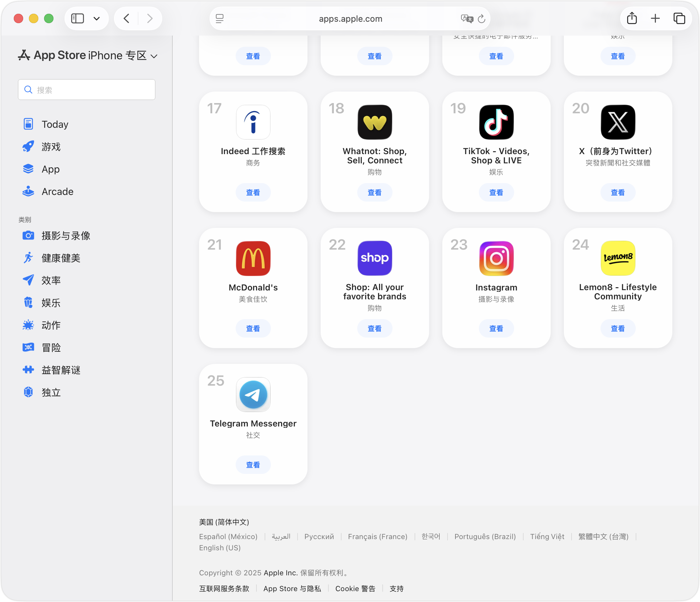Screen dimensions: 700x602
Task: Click the 搜索 search field
Action: tap(87, 90)
